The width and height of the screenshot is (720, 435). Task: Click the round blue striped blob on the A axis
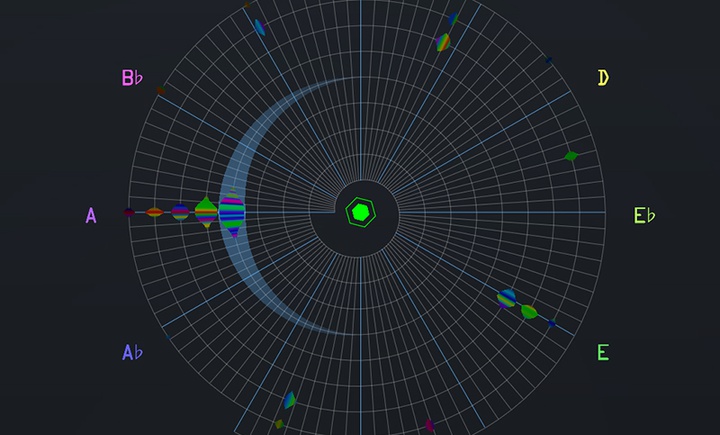click(x=180, y=212)
